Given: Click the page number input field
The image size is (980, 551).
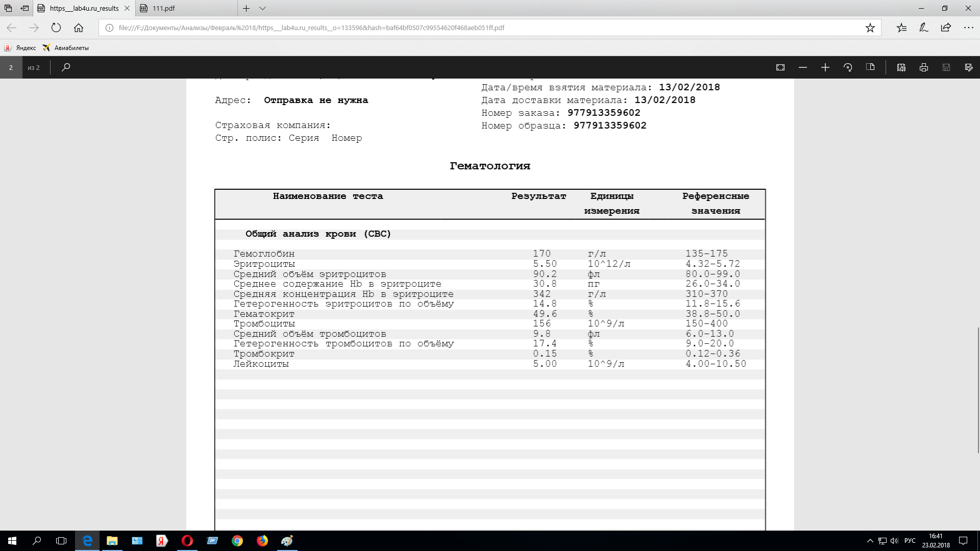Looking at the screenshot, I should click(x=11, y=67).
